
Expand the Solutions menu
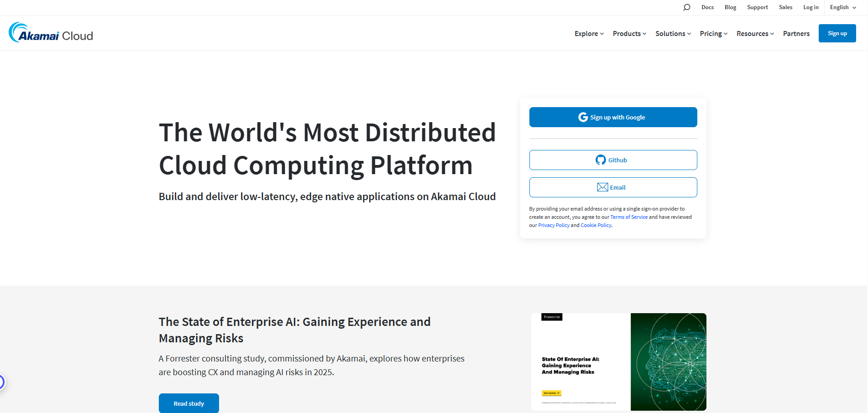coord(672,33)
